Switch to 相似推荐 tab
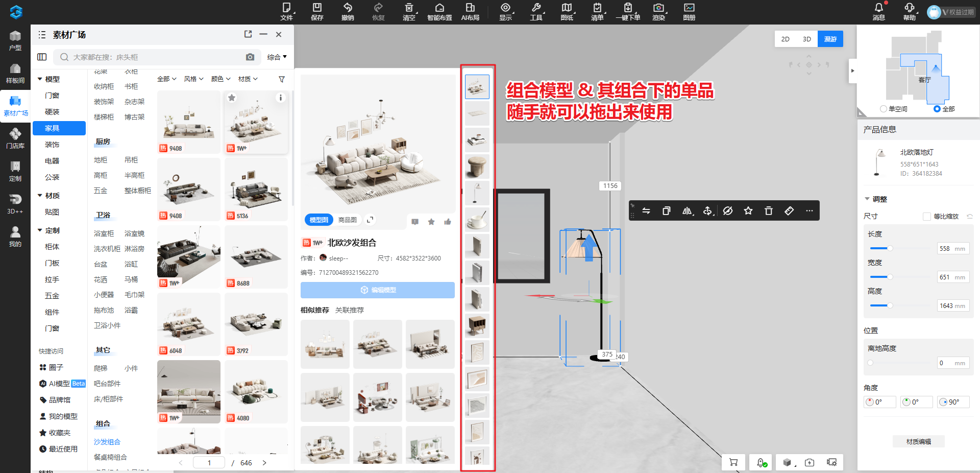 click(x=315, y=310)
